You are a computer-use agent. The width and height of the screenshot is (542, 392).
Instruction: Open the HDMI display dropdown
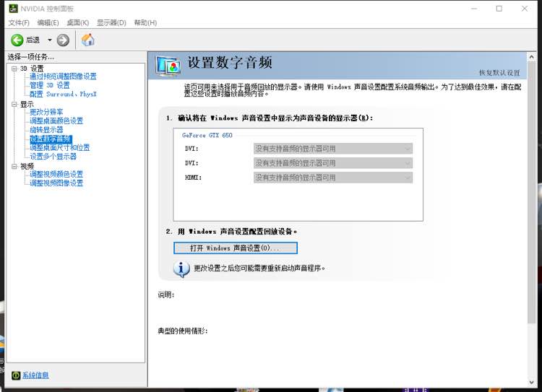pos(333,178)
